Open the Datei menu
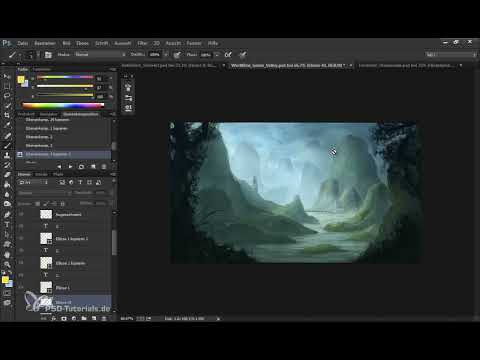Viewport: 480px width, 360px height. click(23, 43)
